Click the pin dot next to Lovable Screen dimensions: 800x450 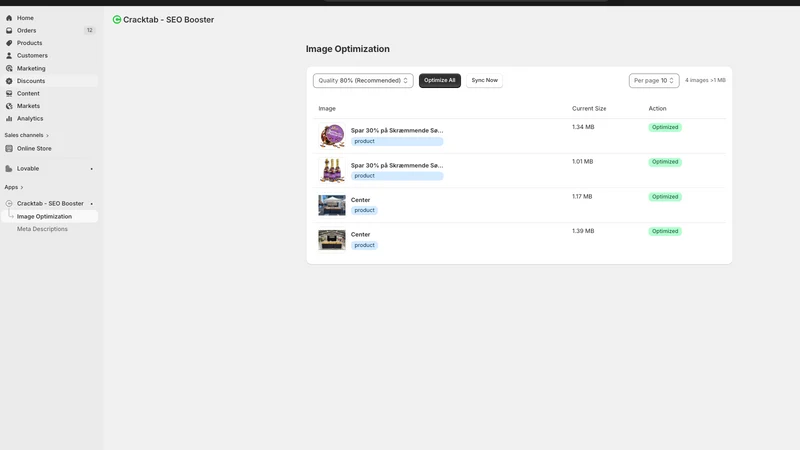tap(92, 169)
